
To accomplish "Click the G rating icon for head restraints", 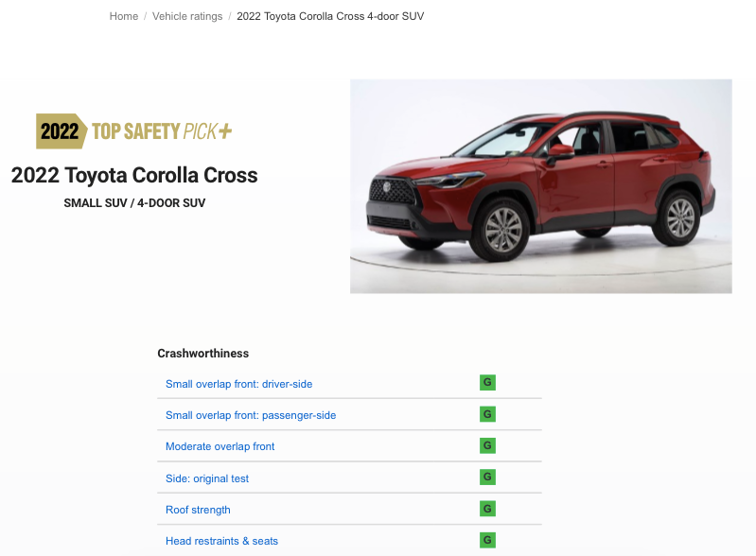I will tap(487, 540).
